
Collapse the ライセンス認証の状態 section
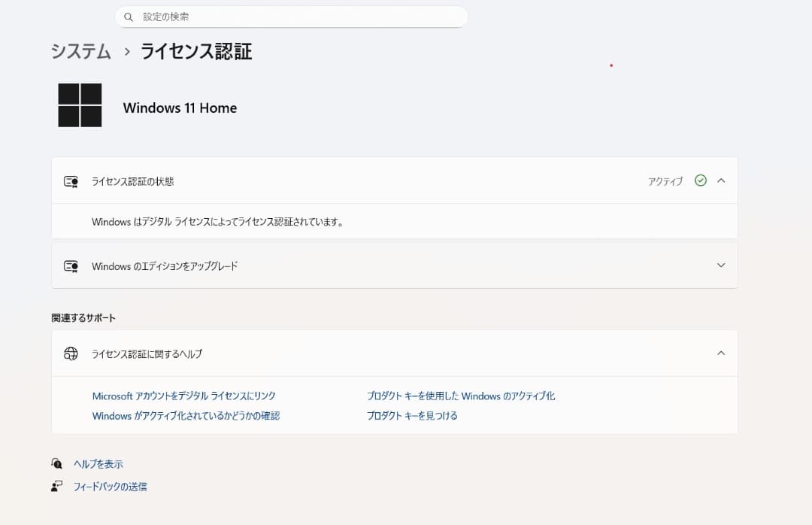720,181
